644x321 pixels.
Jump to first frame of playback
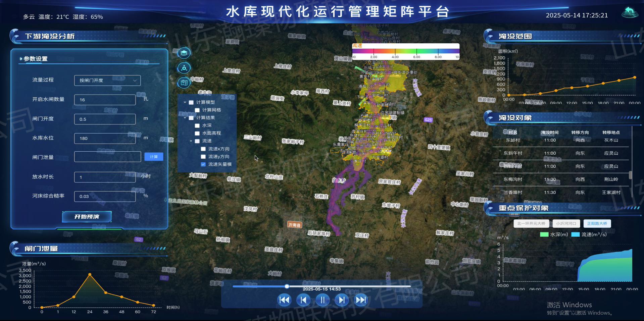tap(284, 300)
